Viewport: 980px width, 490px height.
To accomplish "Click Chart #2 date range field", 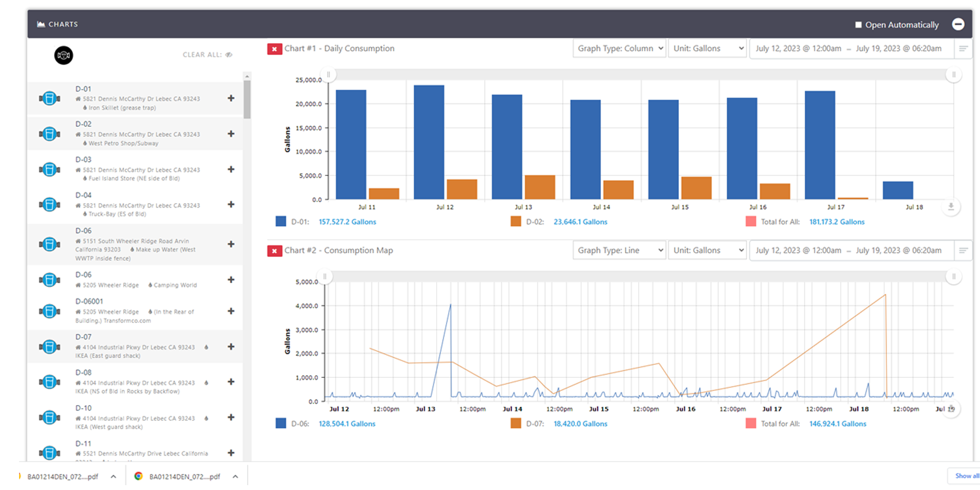I will click(x=852, y=250).
